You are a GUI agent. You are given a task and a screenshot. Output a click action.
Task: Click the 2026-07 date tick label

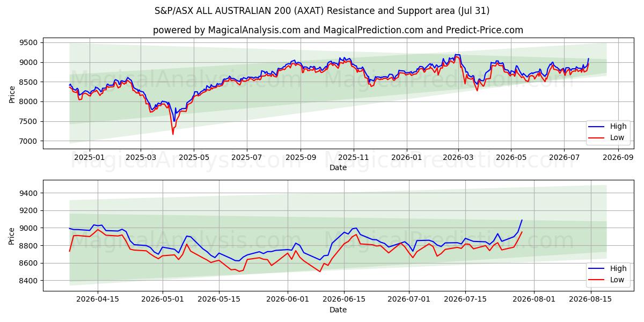point(564,157)
